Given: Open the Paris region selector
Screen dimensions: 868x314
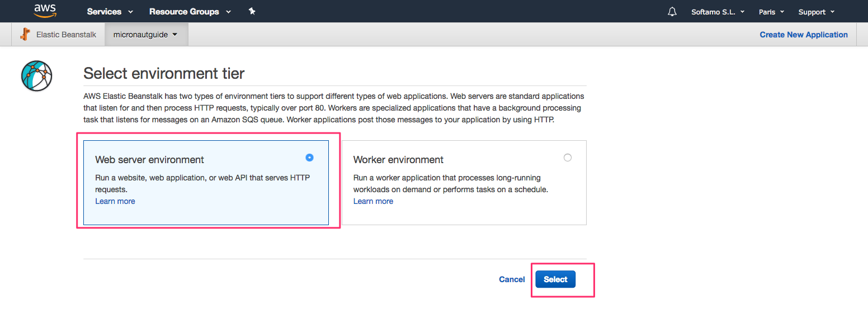Looking at the screenshot, I should pos(771,12).
